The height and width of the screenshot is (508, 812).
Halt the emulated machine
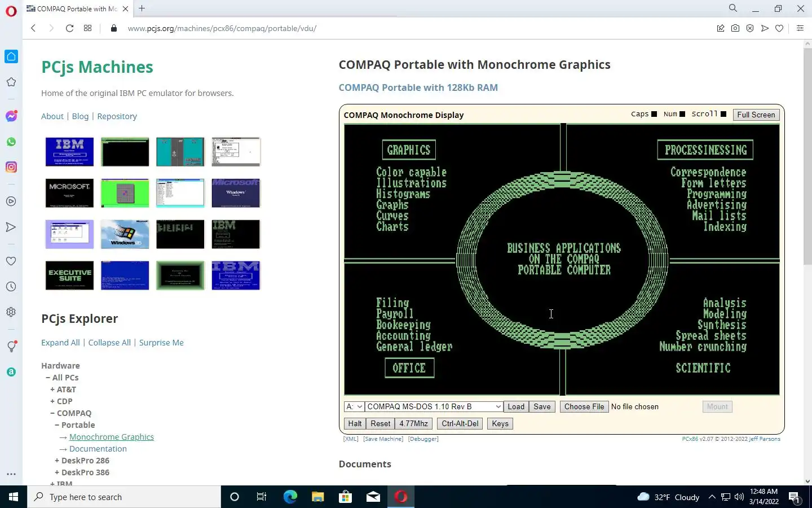355,423
